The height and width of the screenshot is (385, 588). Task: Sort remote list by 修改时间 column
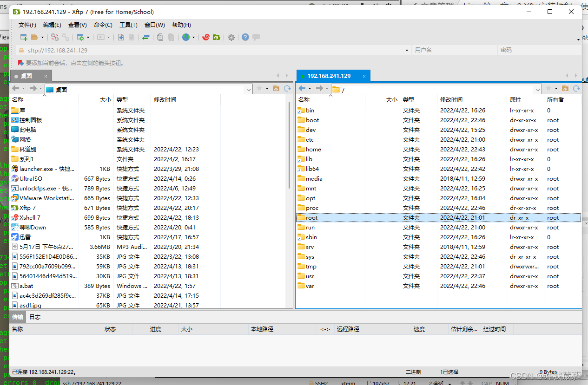[472, 100]
